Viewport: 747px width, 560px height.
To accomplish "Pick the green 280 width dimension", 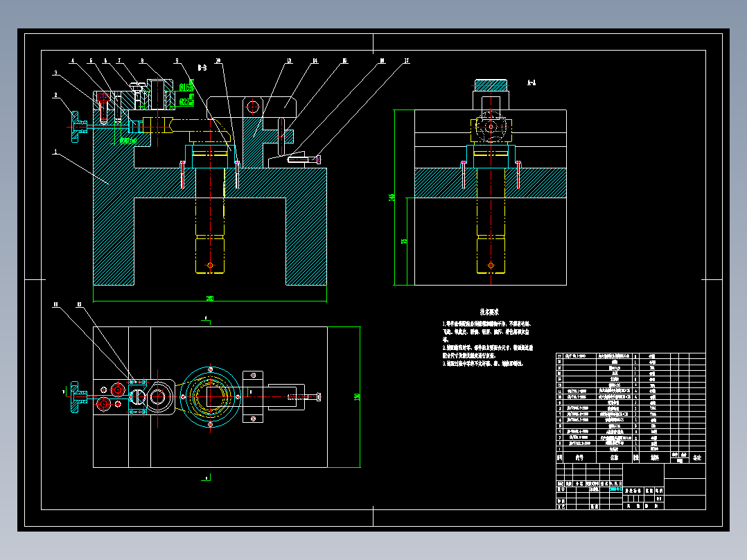I will tap(209, 298).
